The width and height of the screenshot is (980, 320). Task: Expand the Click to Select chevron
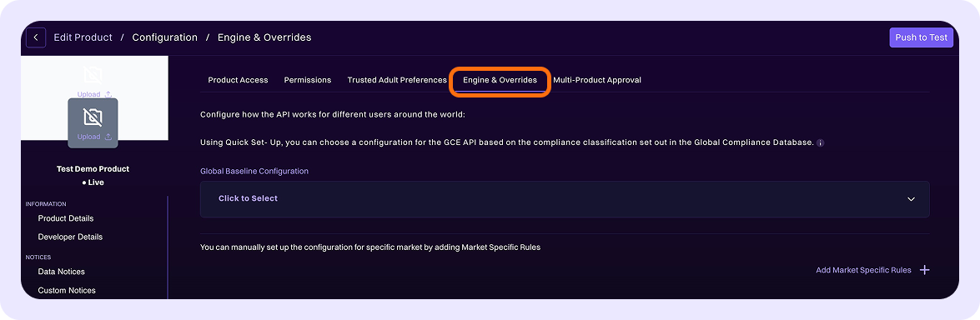[911, 198]
